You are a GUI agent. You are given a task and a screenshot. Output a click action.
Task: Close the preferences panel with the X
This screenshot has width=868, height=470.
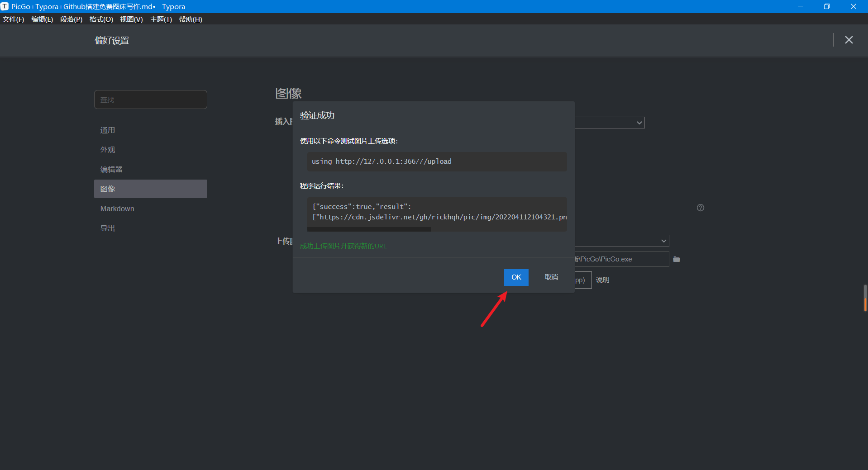tap(849, 40)
